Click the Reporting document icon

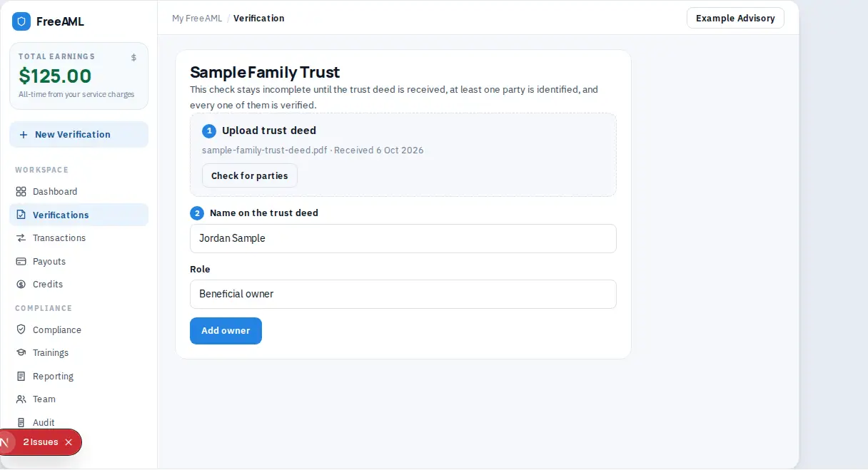pos(21,377)
